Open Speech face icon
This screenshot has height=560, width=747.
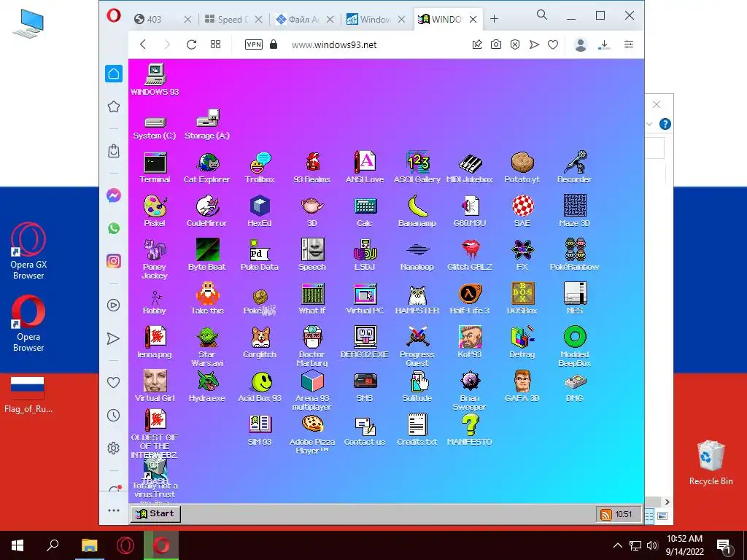pos(312,251)
